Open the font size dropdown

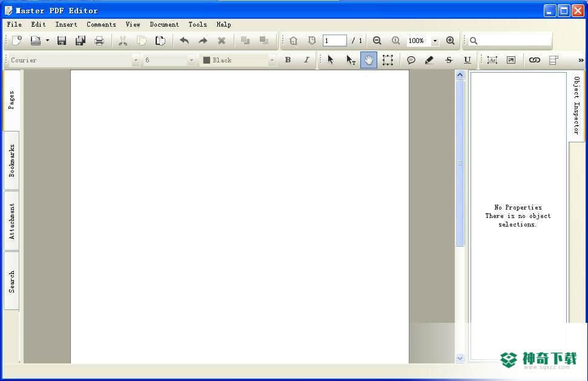[191, 60]
